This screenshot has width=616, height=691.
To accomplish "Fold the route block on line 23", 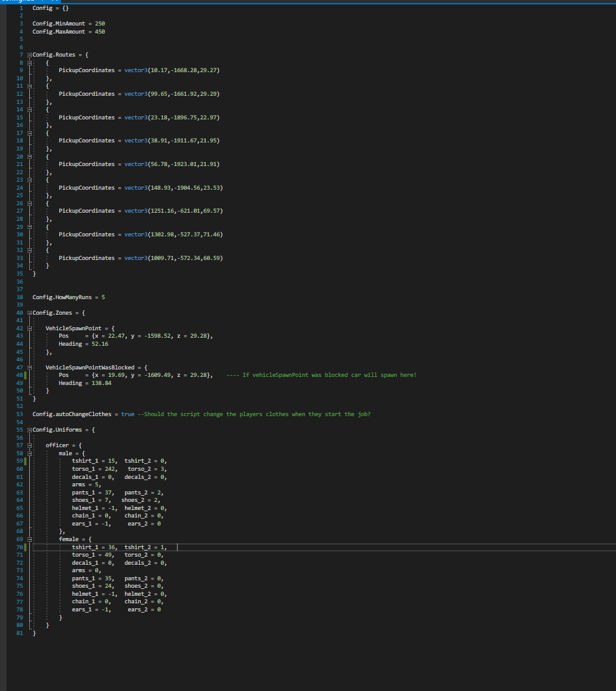I will (x=29, y=180).
